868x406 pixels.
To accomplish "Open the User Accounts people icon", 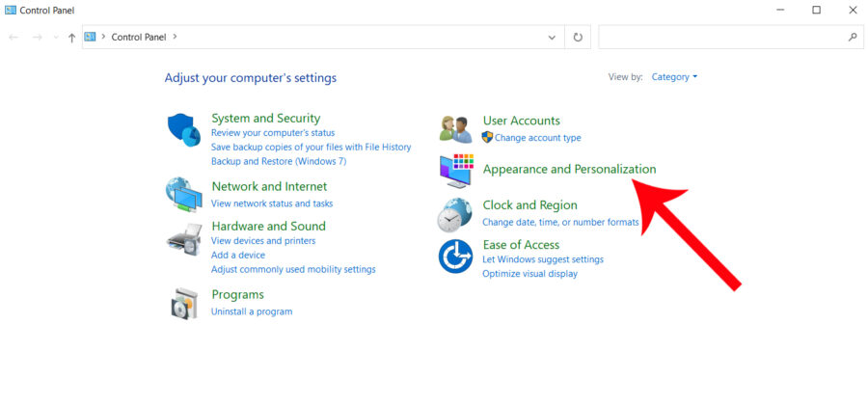I will tap(455, 129).
